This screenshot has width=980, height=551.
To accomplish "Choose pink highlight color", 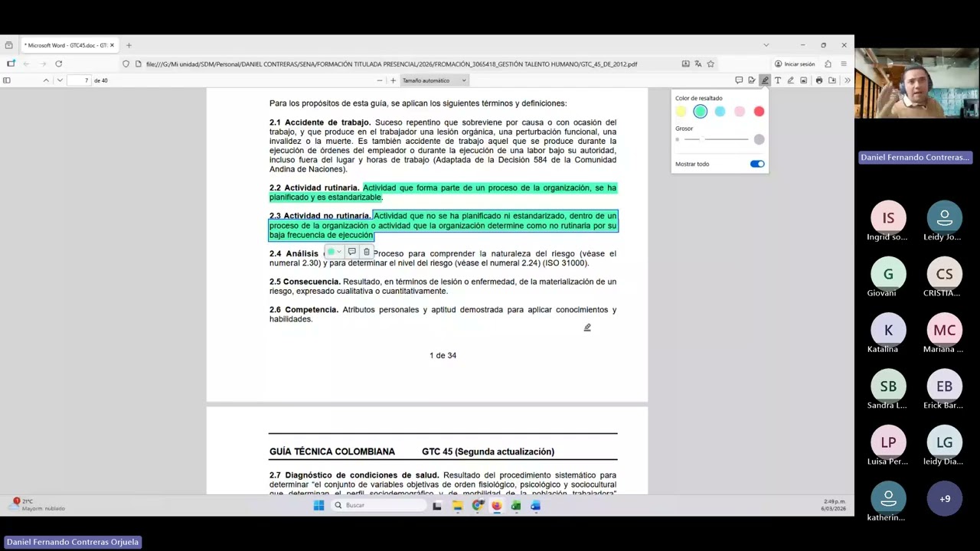I will coord(740,112).
